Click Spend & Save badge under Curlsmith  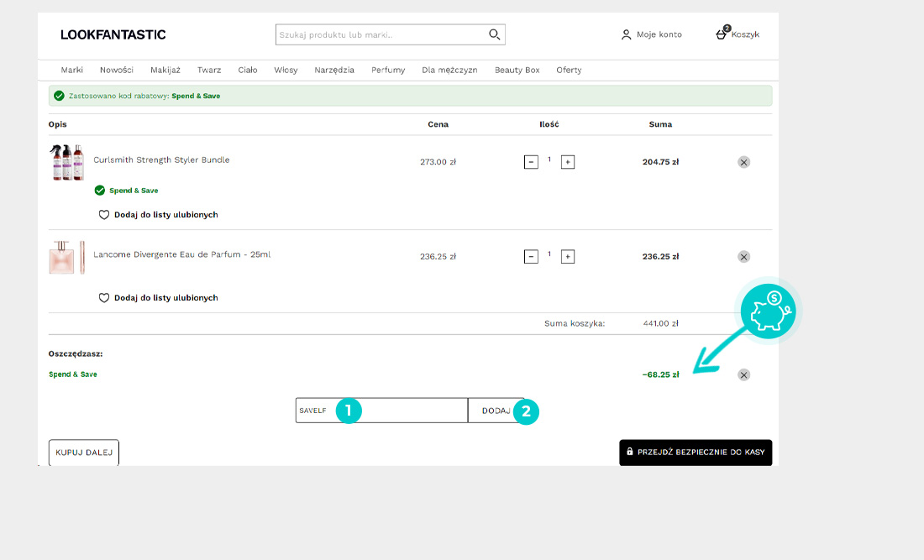(x=127, y=191)
